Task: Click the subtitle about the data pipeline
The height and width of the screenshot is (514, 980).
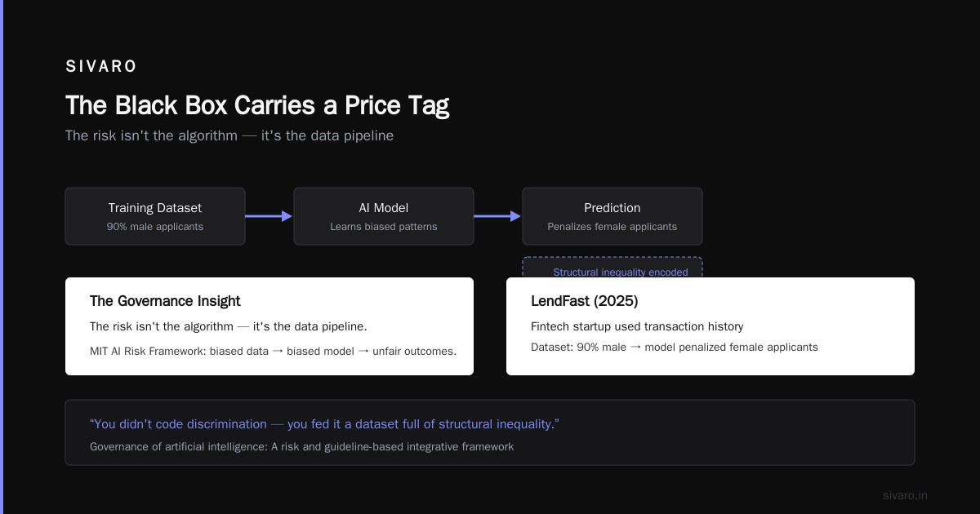Action: point(229,135)
